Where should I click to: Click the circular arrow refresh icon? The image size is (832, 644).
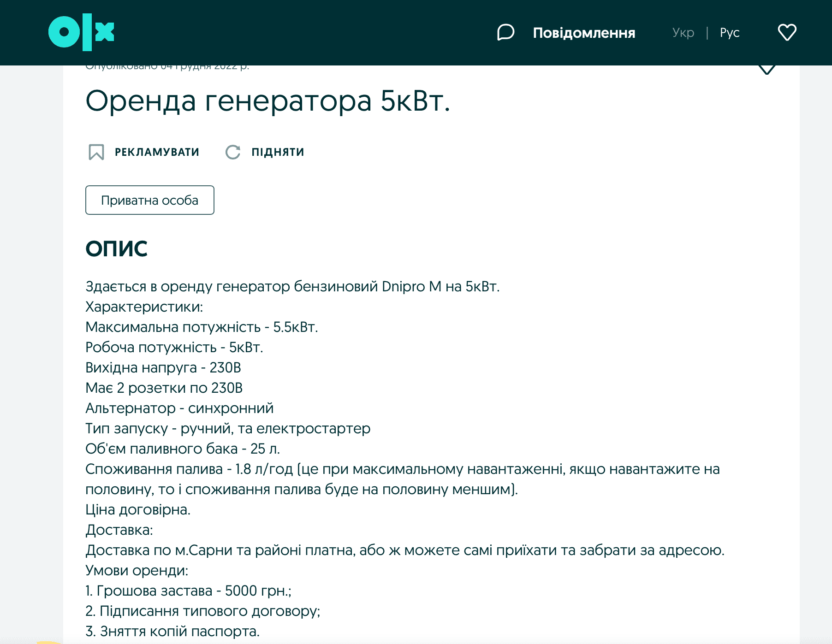pyautogui.click(x=233, y=152)
